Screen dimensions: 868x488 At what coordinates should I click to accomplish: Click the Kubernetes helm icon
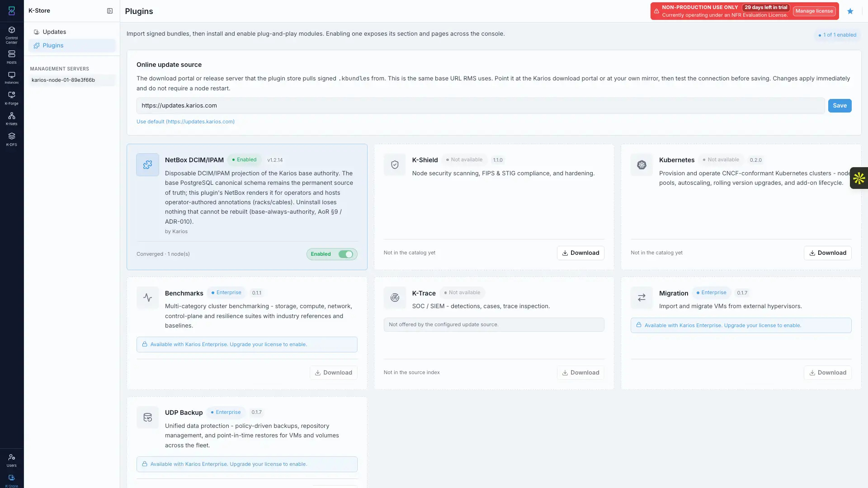coord(642,165)
